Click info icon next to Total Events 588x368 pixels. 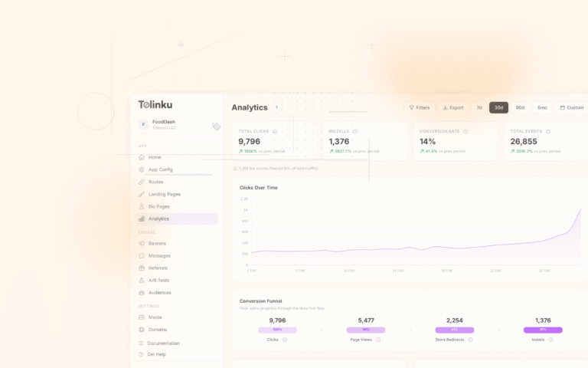click(x=548, y=131)
